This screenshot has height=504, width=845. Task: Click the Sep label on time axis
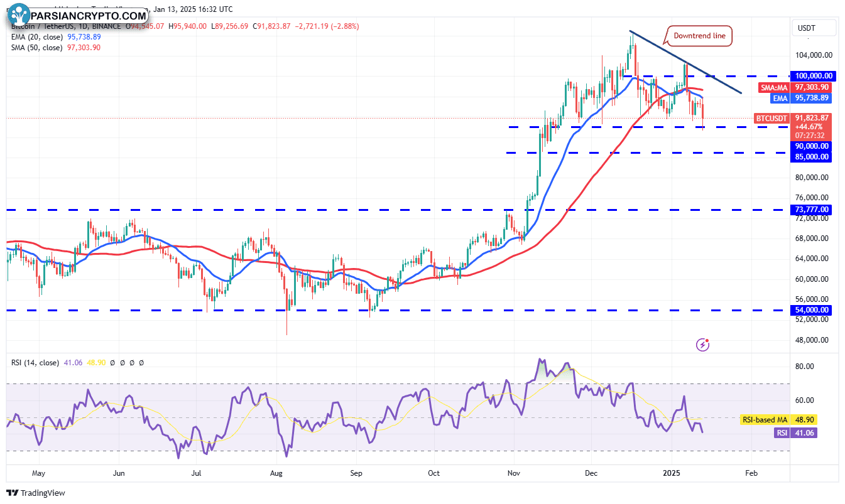coord(356,473)
